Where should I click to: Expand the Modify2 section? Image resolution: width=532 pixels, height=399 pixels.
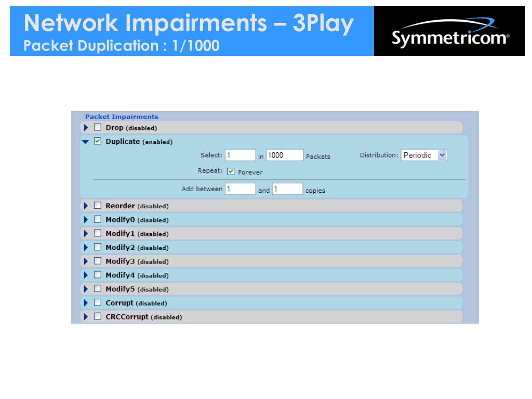pos(86,247)
